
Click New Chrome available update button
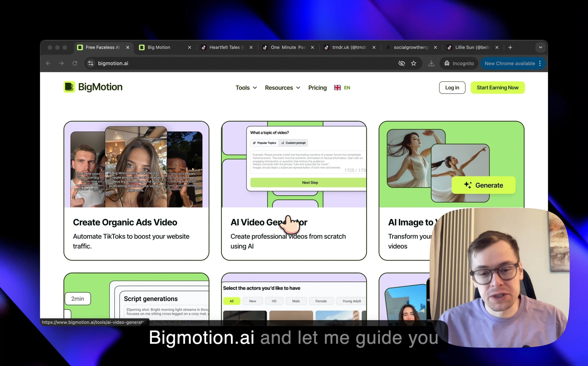tap(510, 63)
